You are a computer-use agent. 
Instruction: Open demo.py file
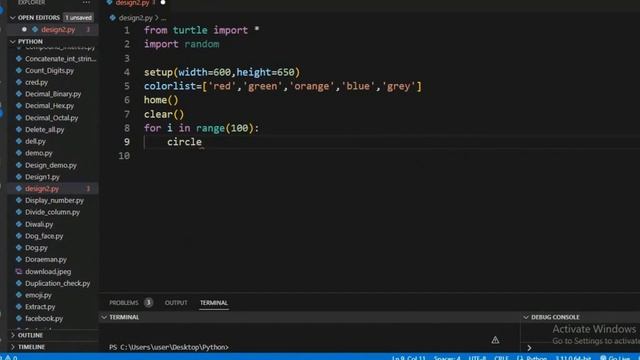(38, 153)
